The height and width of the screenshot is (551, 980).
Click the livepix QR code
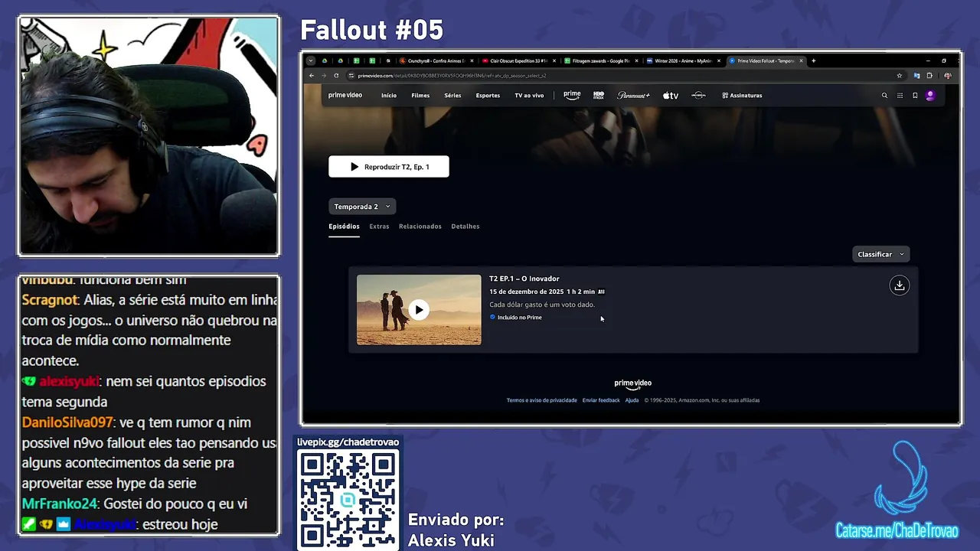[x=348, y=499]
